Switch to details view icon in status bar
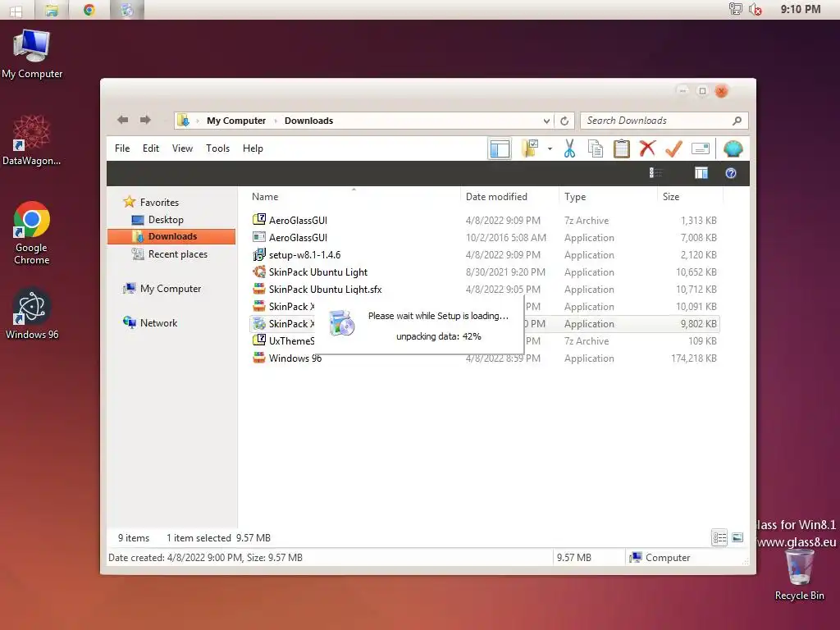This screenshot has width=840, height=630. pyautogui.click(x=719, y=537)
